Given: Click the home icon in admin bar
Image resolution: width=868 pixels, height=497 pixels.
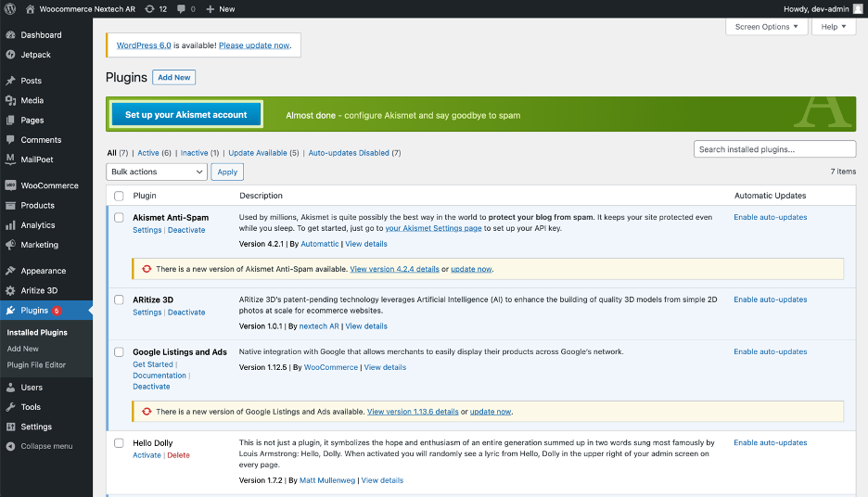Looking at the screenshot, I should point(30,9).
